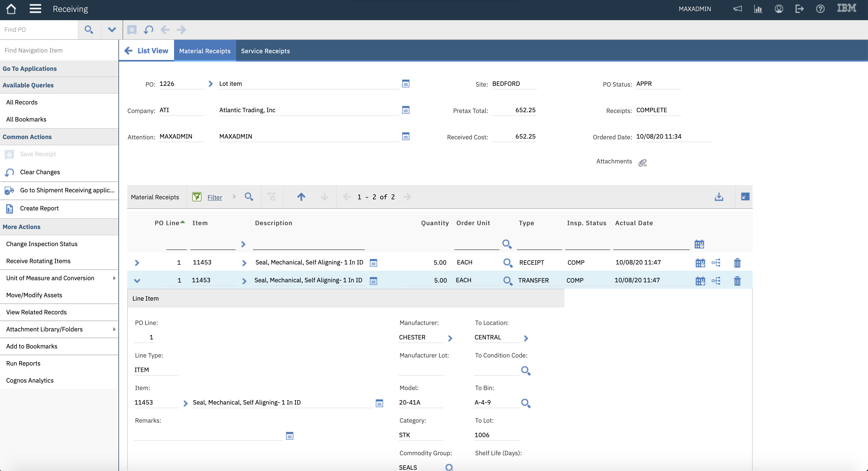Delete the TRANSFER receipt row

pyautogui.click(x=737, y=281)
